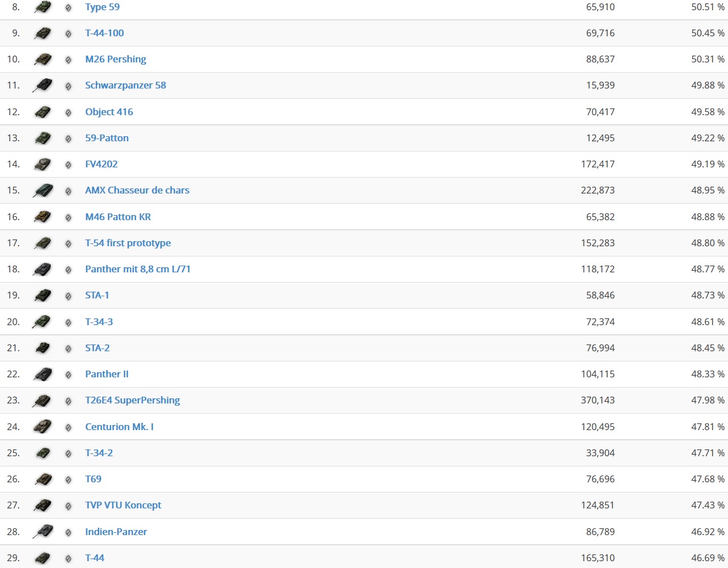Open T-54 first prototype details
Screen dimensions: 728x568
pos(128,243)
